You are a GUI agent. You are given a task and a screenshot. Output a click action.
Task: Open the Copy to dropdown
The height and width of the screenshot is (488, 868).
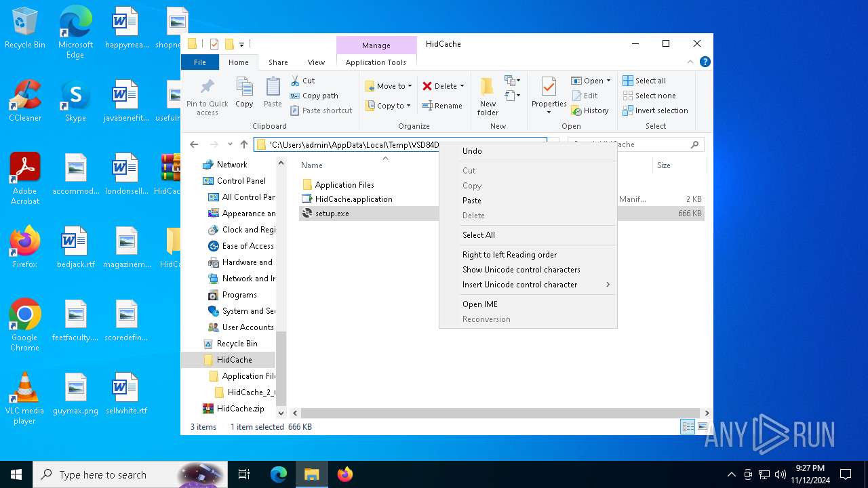coord(388,106)
